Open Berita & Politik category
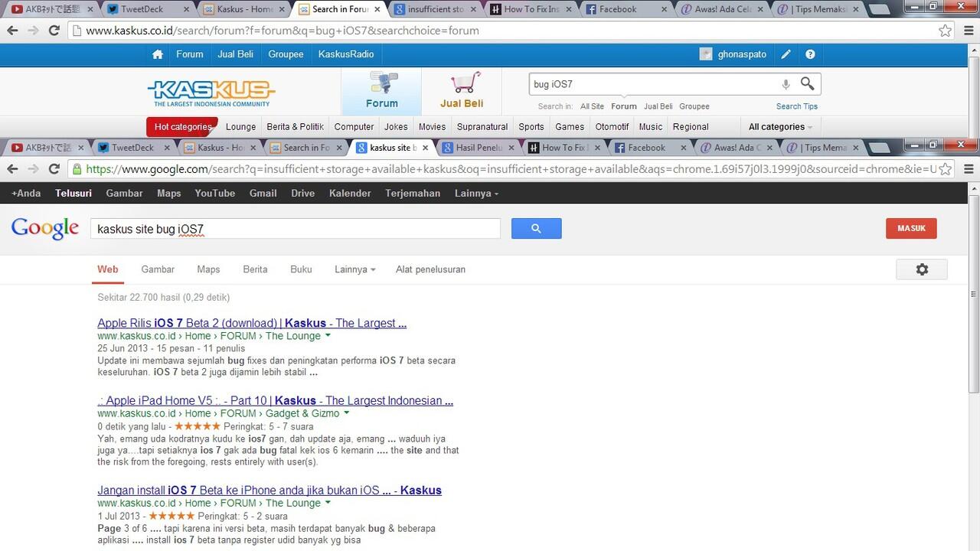This screenshot has width=980, height=551. coord(296,127)
